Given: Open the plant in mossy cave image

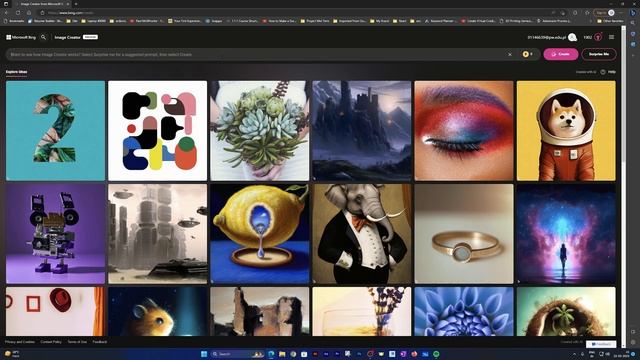Looking at the screenshot, I should [566, 311].
